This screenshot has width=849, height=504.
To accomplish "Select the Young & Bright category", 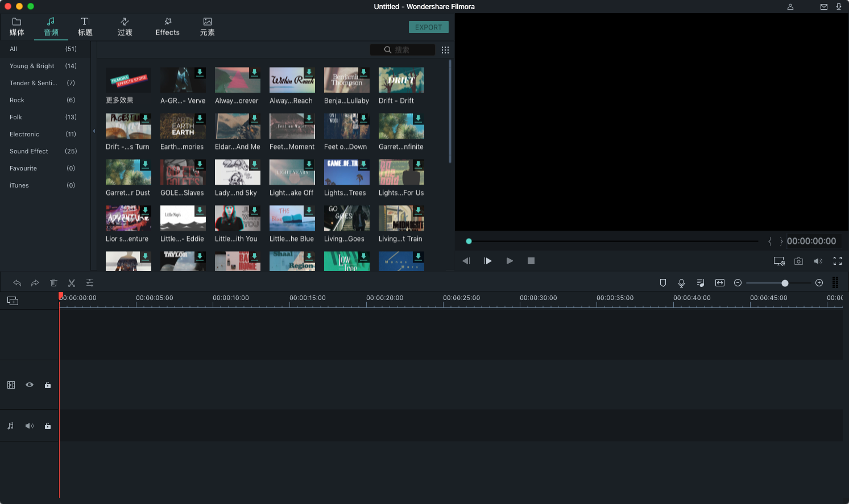I will (45, 66).
